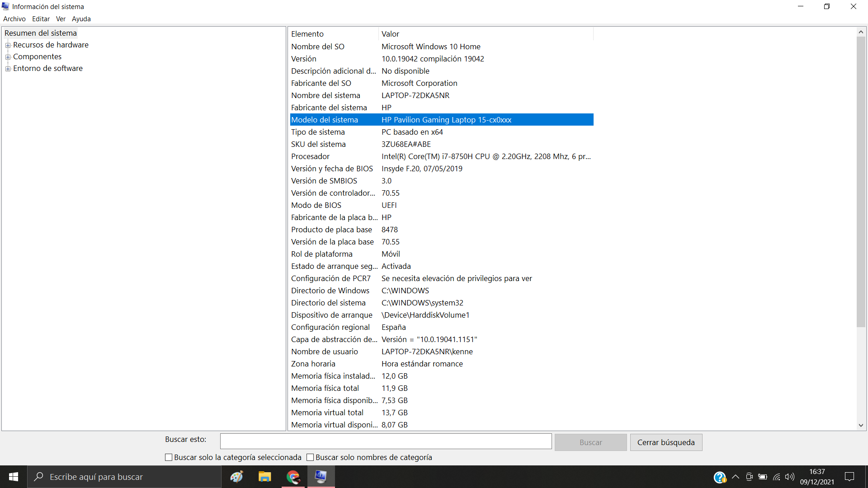The width and height of the screenshot is (868, 488).
Task: Click the Wi-Fi icon in the system tray
Action: point(776,477)
